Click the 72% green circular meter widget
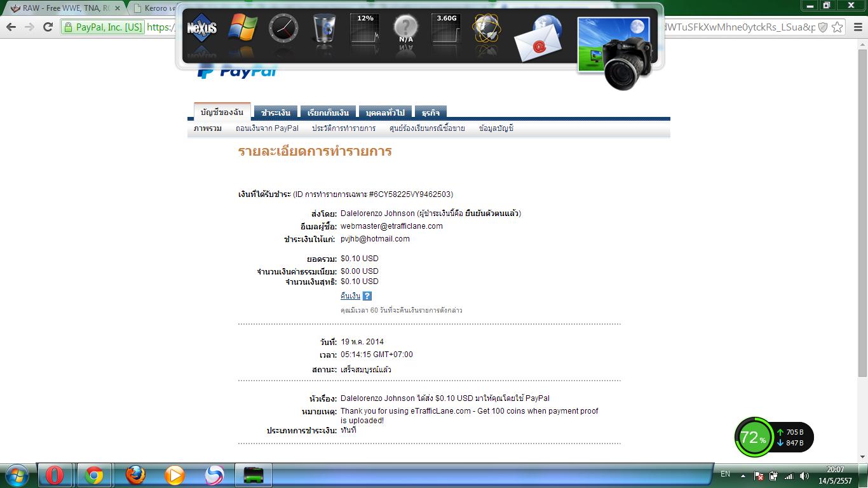This screenshot has width=868, height=488. coord(754,437)
